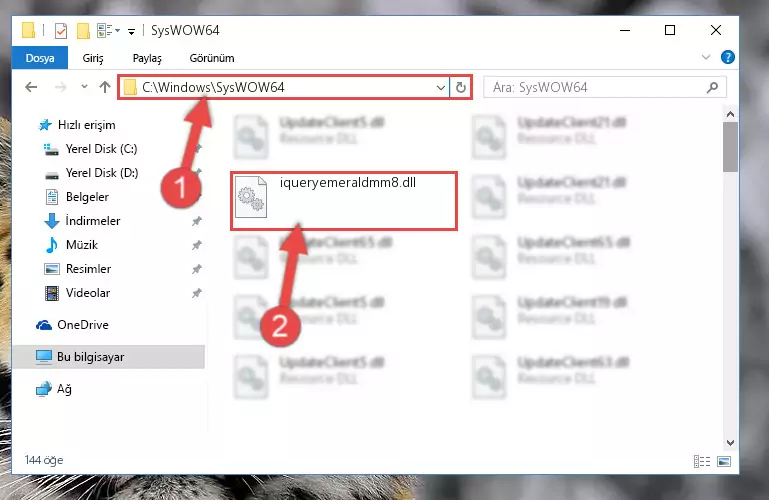Click the Back navigation arrow
769x500 pixels.
(31, 87)
